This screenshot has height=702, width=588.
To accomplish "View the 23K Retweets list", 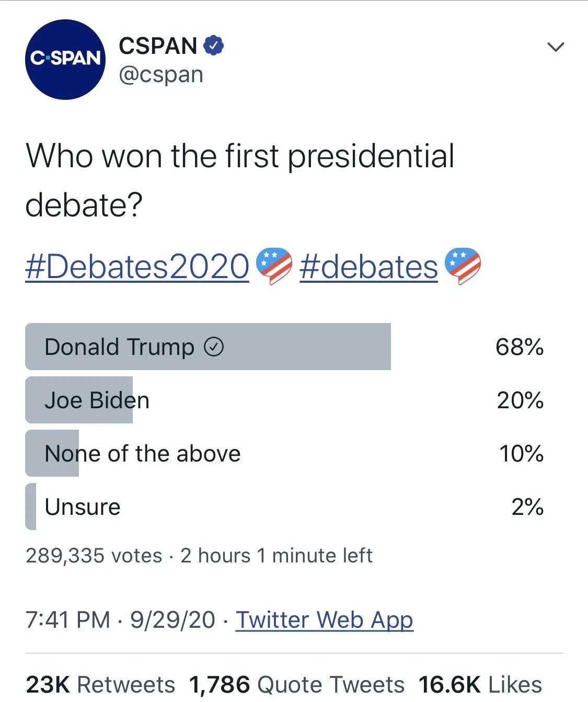I will pos(100,684).
